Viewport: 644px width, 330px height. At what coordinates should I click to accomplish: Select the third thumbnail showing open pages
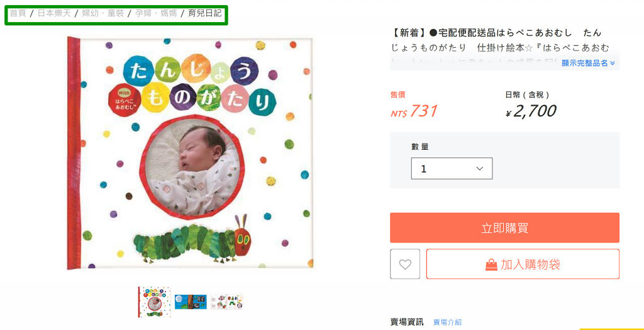(x=226, y=302)
